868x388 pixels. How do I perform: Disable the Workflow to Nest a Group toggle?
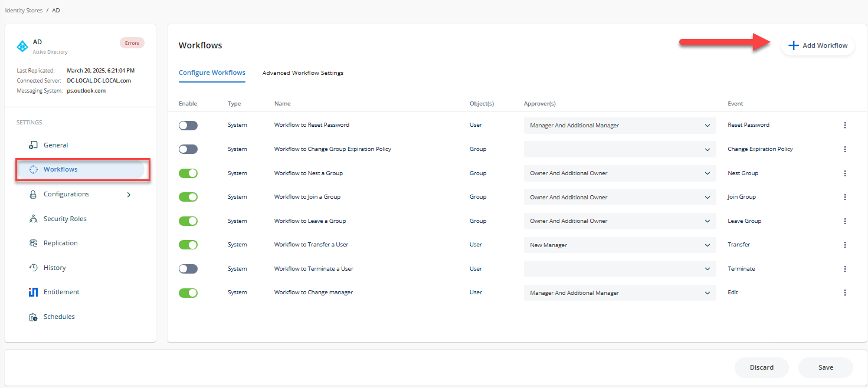tap(188, 173)
